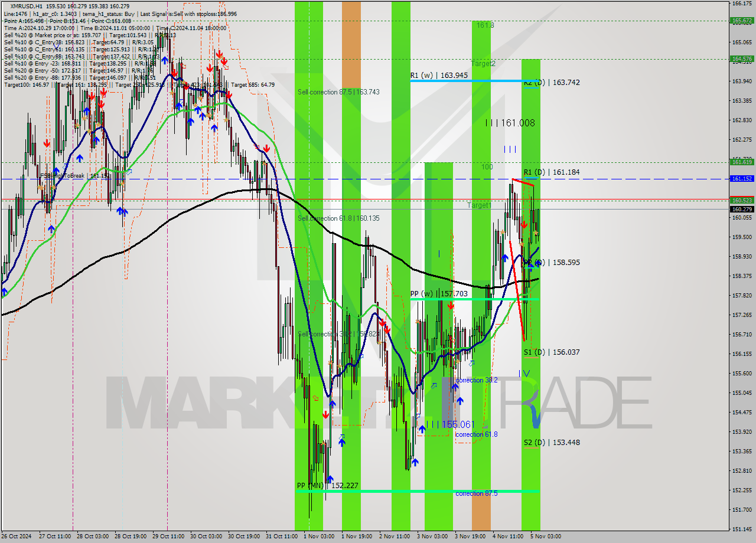The height and width of the screenshot is (543, 756).
Task: Click the blue 161.152 price tag
Action: [742, 178]
